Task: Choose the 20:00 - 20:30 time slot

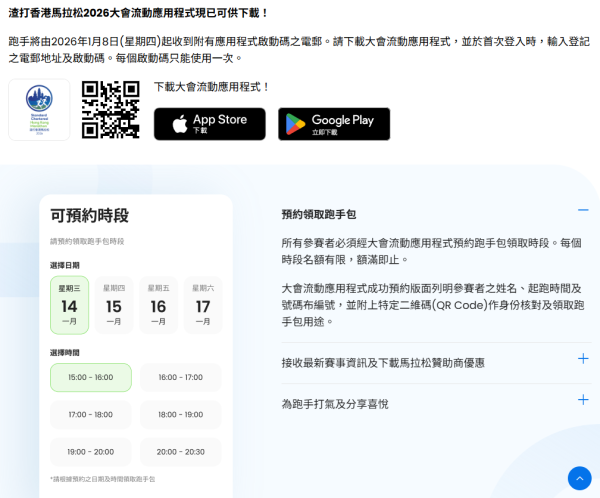Action: (x=181, y=452)
